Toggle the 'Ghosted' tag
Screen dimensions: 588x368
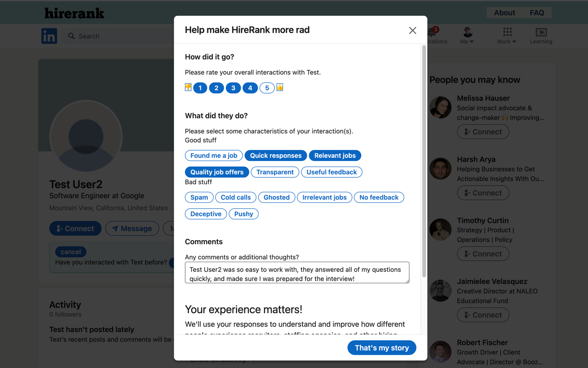coord(277,197)
